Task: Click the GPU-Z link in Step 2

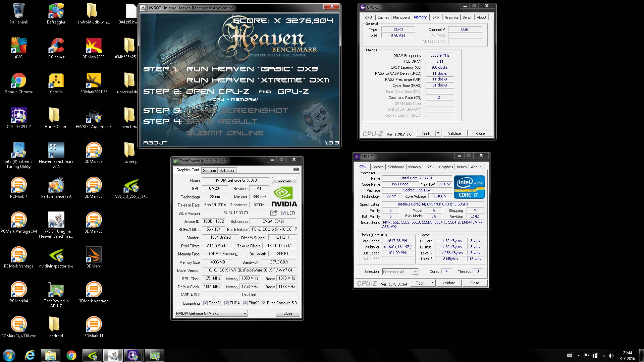Action: 293,91
